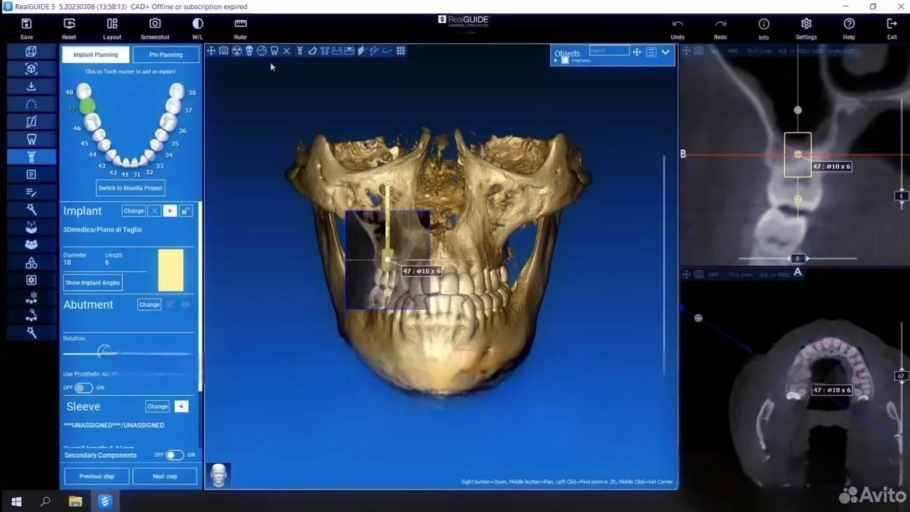The image size is (910, 512).
Task: Click the Reset view icon
Action: [x=69, y=28]
